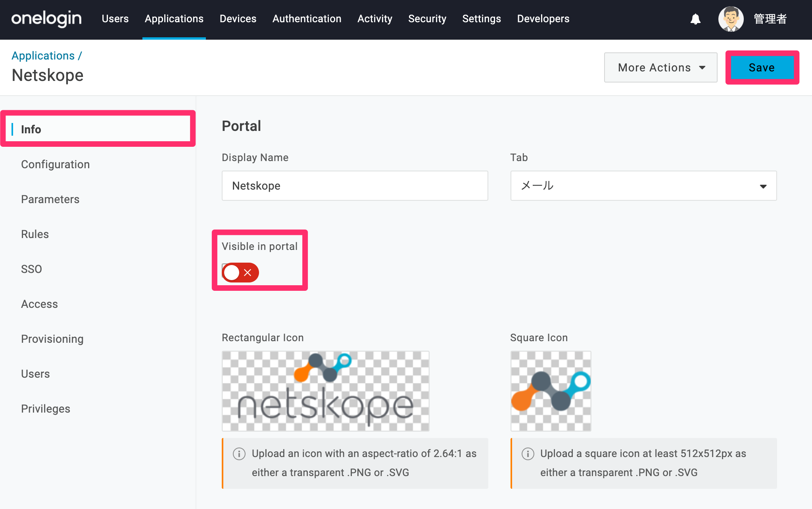The height and width of the screenshot is (509, 812).
Task: Switch to the Parameters tab
Action: coord(50,199)
